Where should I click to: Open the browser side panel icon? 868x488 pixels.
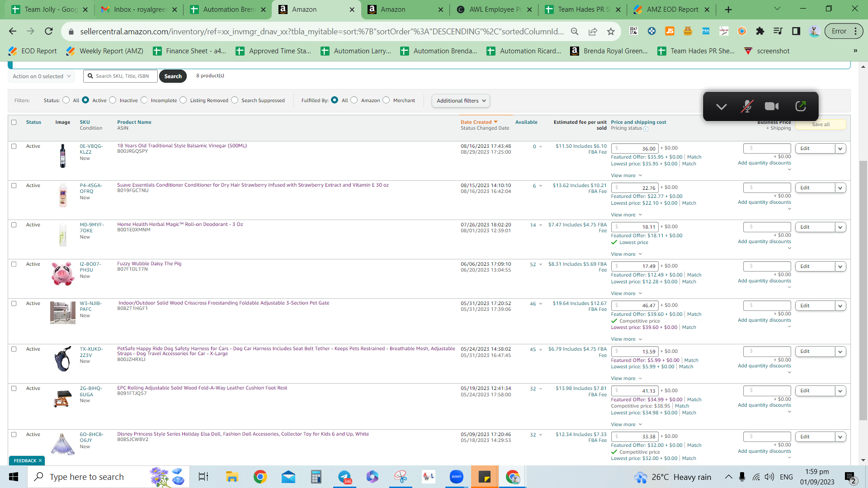[796, 31]
